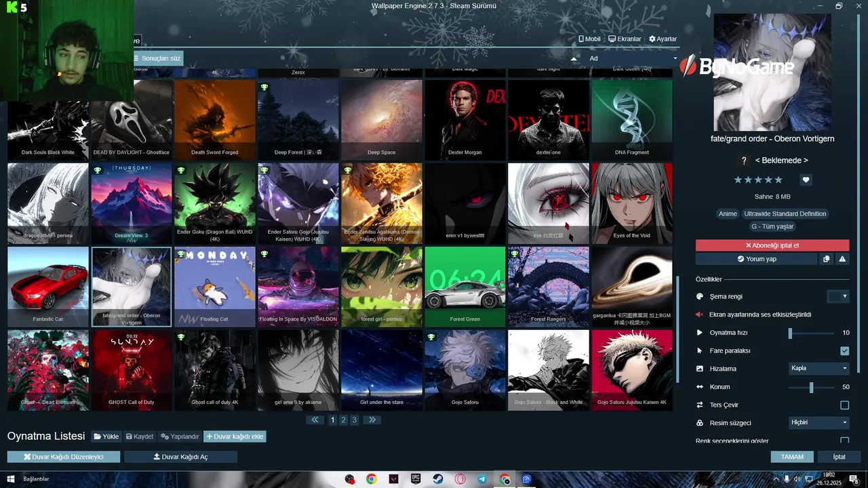Viewport: 868px width, 488px height.
Task: Open Ayarlar settings
Action: (663, 39)
